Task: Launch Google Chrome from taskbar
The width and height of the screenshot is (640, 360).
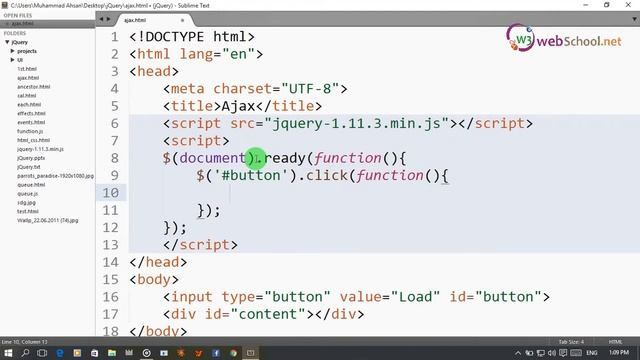Action: (x=233, y=353)
